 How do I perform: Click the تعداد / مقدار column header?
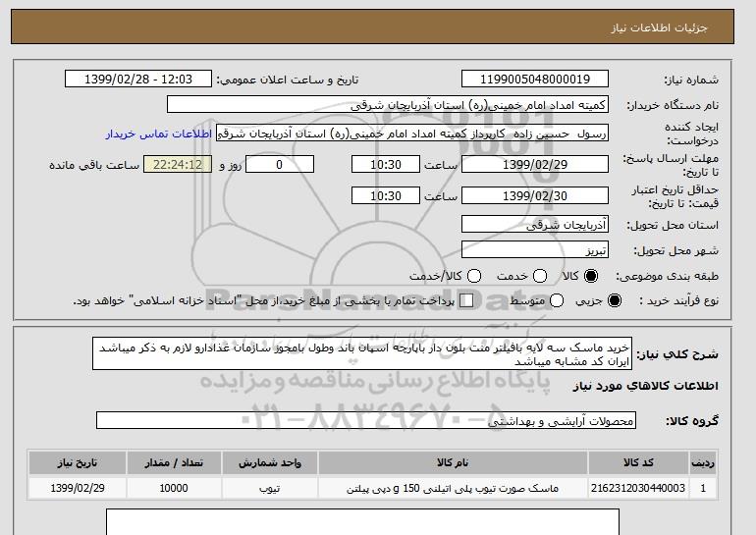[x=174, y=462]
